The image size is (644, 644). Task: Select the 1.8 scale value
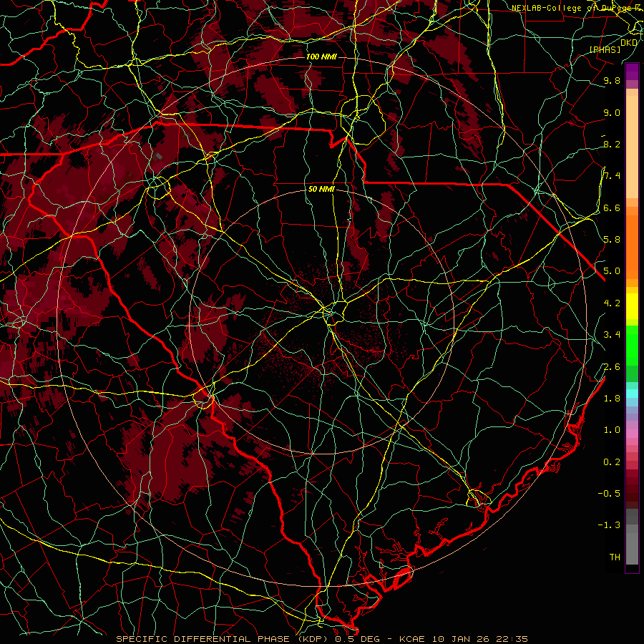(612, 399)
